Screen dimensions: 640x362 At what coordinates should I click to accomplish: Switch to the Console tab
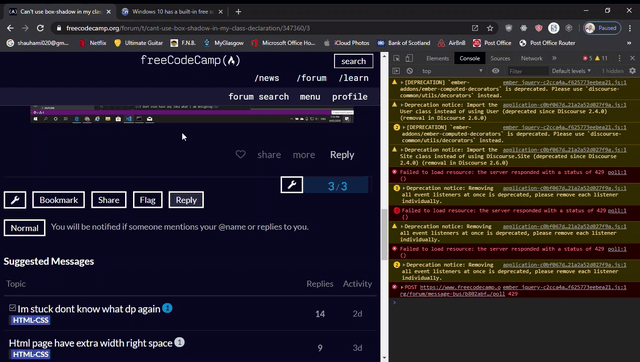click(469, 58)
